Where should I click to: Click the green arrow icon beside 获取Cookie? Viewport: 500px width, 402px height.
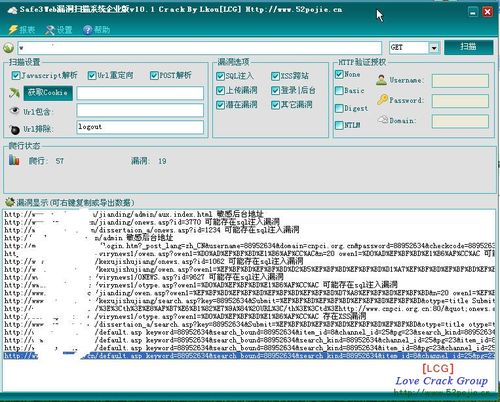coord(14,93)
